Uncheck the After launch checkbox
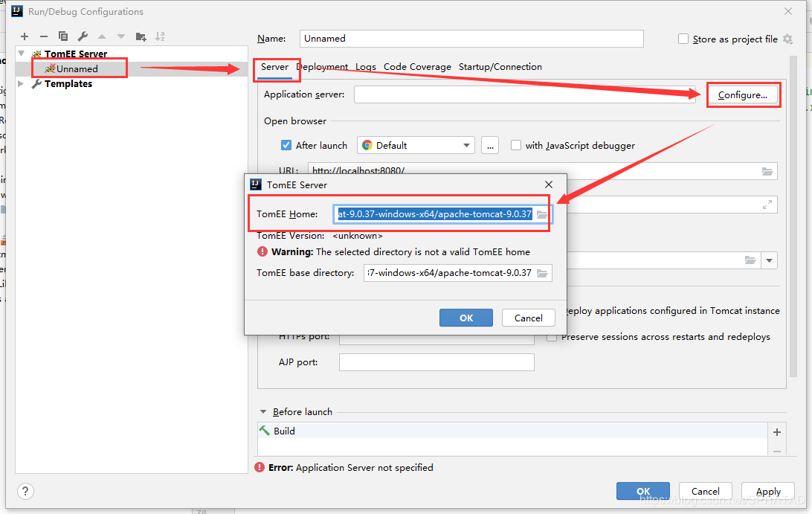The width and height of the screenshot is (812, 514). coord(286,145)
